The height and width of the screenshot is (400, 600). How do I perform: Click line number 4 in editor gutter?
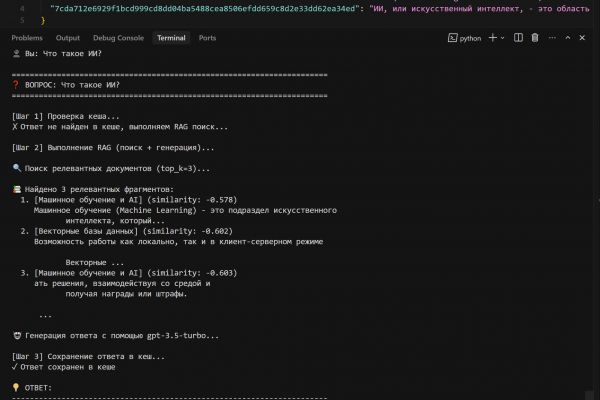(x=22, y=8)
